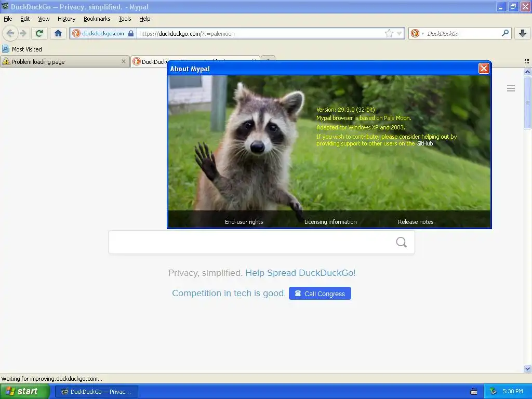Click the Most Visited bookmarks folder
The height and width of the screenshot is (399, 532).
pyautogui.click(x=22, y=49)
